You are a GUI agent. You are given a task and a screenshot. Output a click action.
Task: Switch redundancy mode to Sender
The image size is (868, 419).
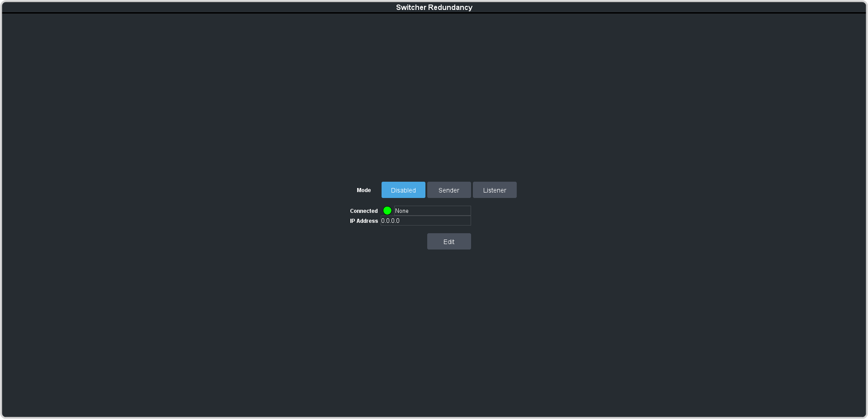point(449,190)
